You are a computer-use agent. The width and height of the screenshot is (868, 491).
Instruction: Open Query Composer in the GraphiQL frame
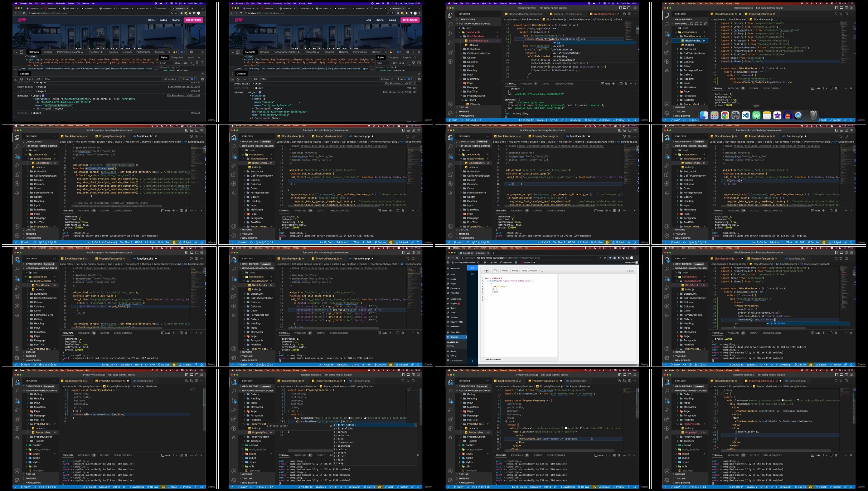click(x=529, y=271)
